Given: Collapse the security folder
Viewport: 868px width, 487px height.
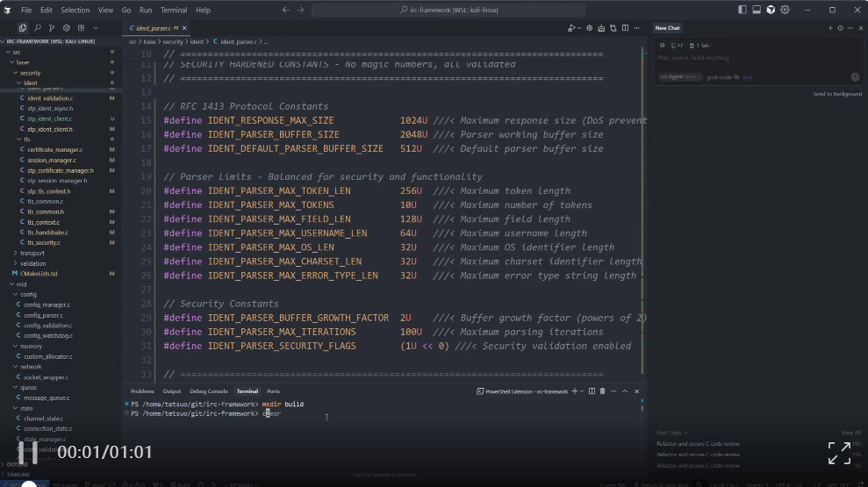Looking at the screenshot, I should 30,73.
